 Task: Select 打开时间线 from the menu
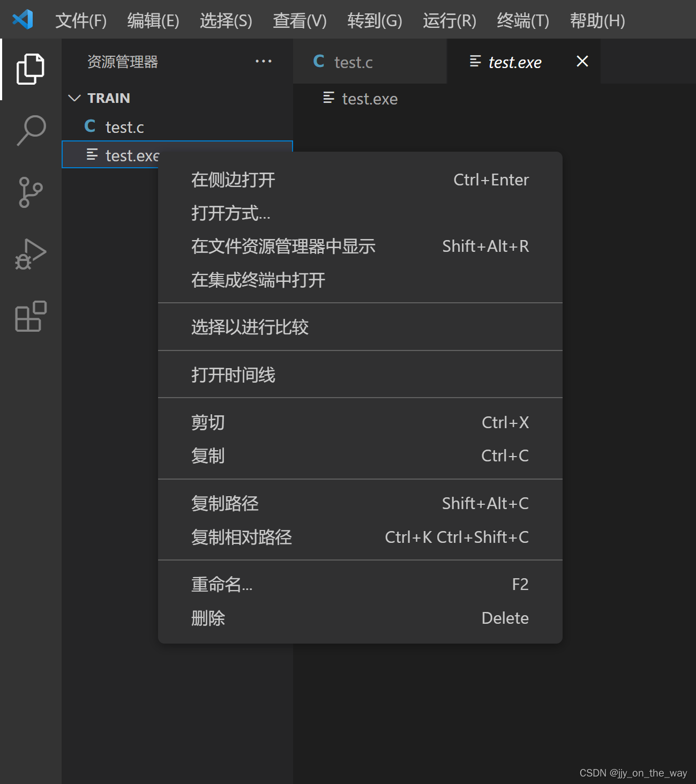coord(233,375)
